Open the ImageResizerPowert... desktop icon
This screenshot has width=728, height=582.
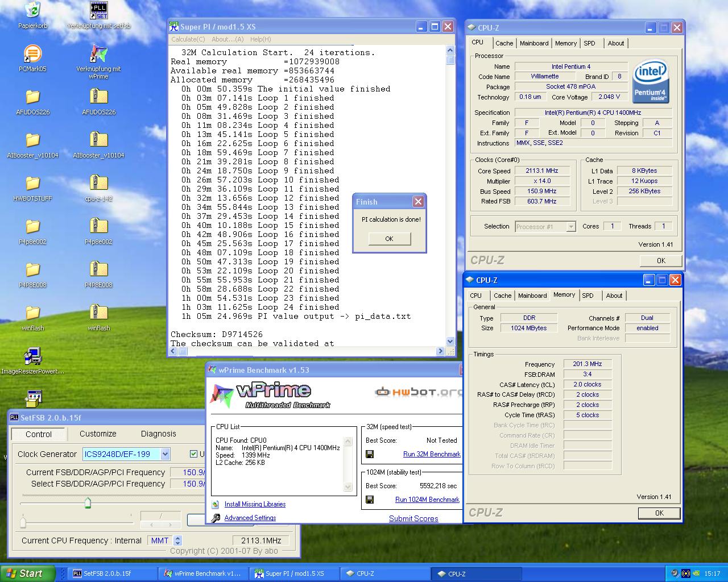32,356
